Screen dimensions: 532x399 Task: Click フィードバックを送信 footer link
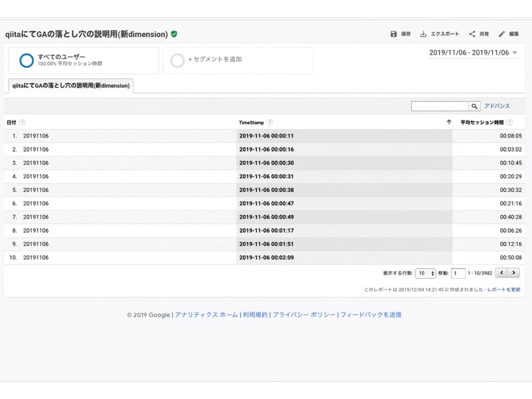[371, 315]
